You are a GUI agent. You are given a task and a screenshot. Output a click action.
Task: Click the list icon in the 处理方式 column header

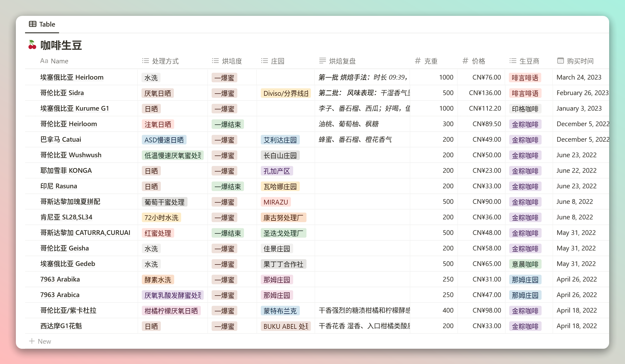(145, 61)
